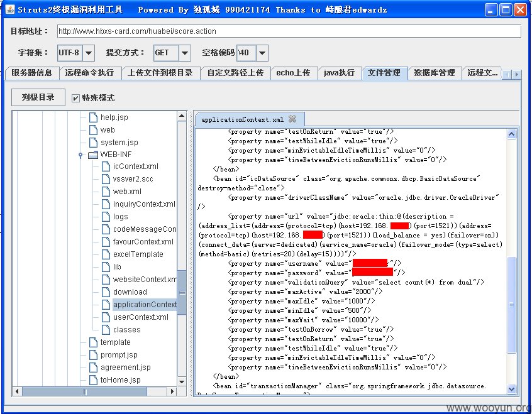Viewport: 532px width, 414px height.
Task: Click the help.jsp file icon
Action: [x=93, y=117]
